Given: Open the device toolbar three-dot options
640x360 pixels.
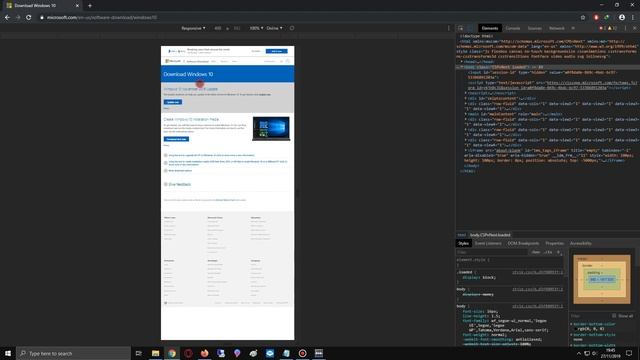Looking at the screenshot, I should 449,28.
